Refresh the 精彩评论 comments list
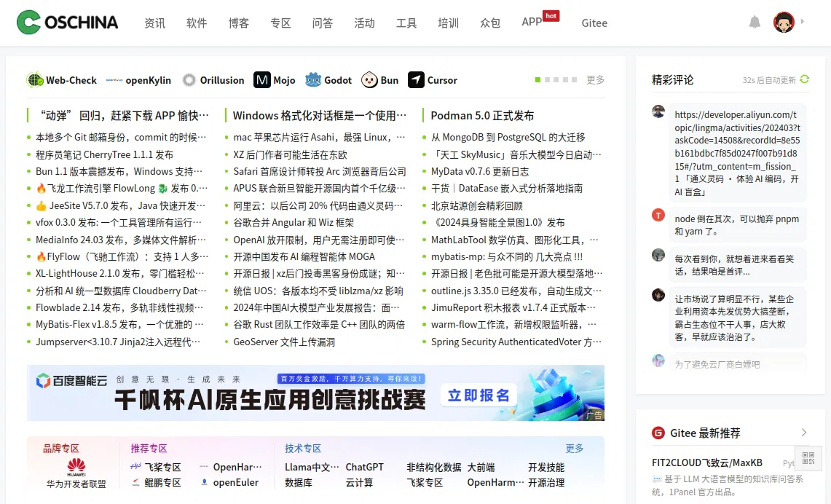 coord(804,79)
